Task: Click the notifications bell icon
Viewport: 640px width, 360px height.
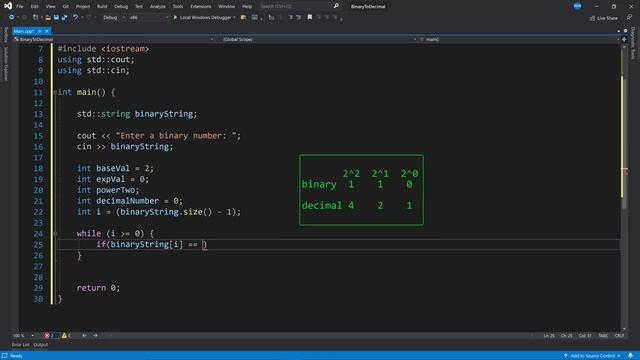Action: click(631, 356)
